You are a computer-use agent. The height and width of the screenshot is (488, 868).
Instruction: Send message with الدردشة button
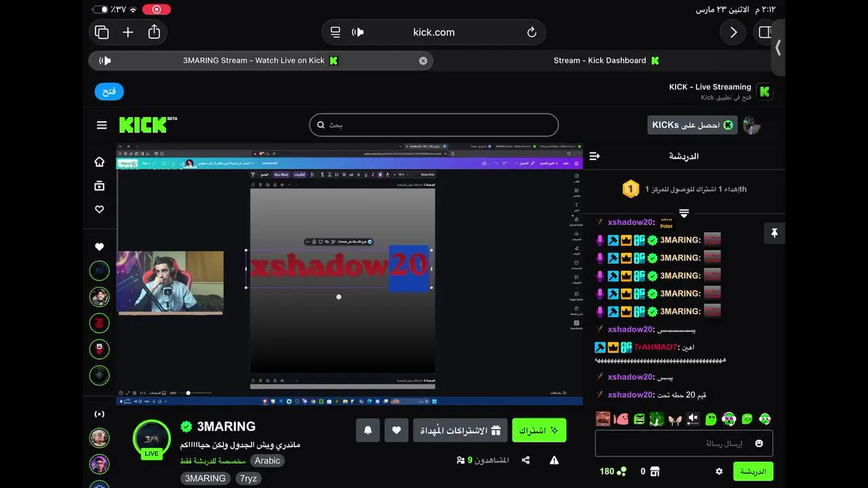[x=753, y=471]
